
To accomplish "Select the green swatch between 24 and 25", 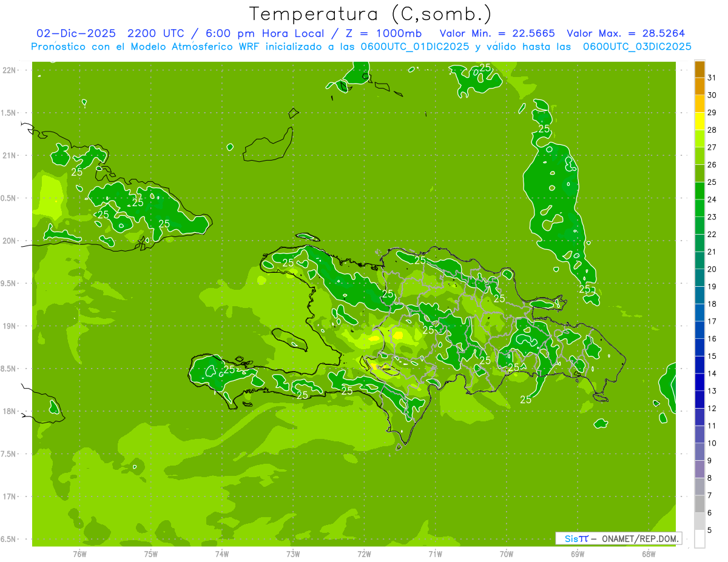I will click(x=699, y=191).
